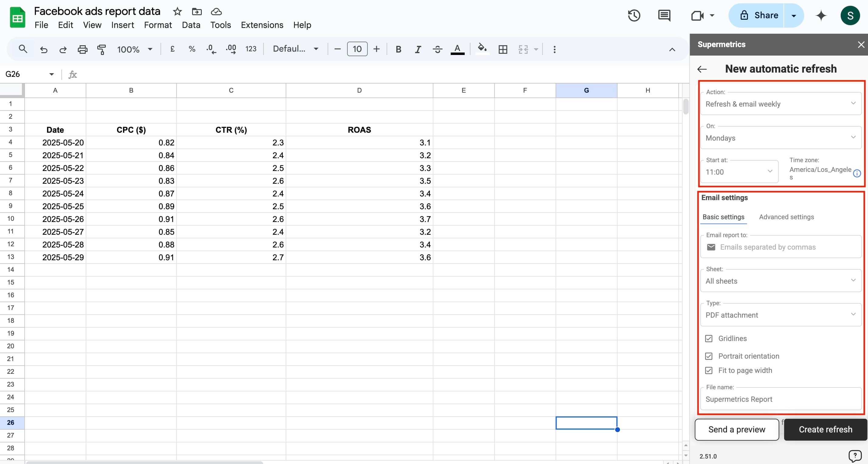Toggle Portrait orientation checkbox
This screenshot has width=868, height=464.
pyautogui.click(x=709, y=356)
